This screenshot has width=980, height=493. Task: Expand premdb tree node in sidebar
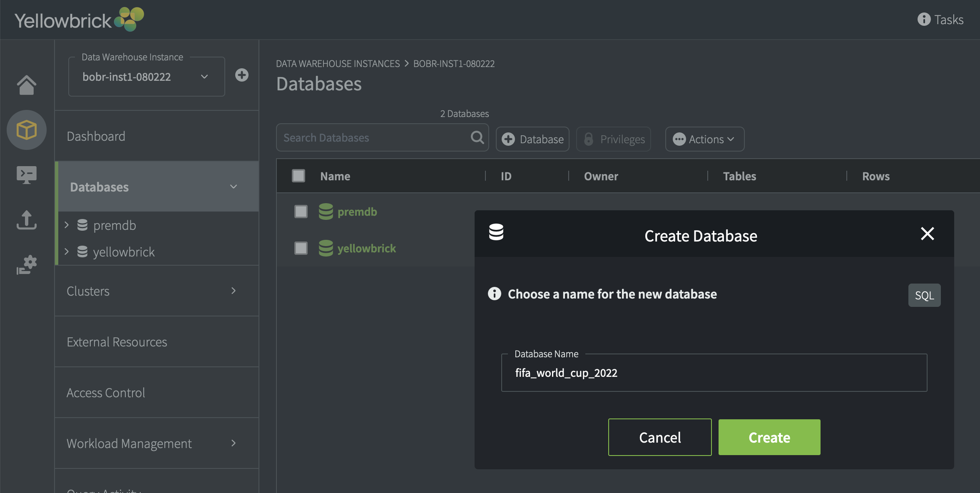pos(67,225)
